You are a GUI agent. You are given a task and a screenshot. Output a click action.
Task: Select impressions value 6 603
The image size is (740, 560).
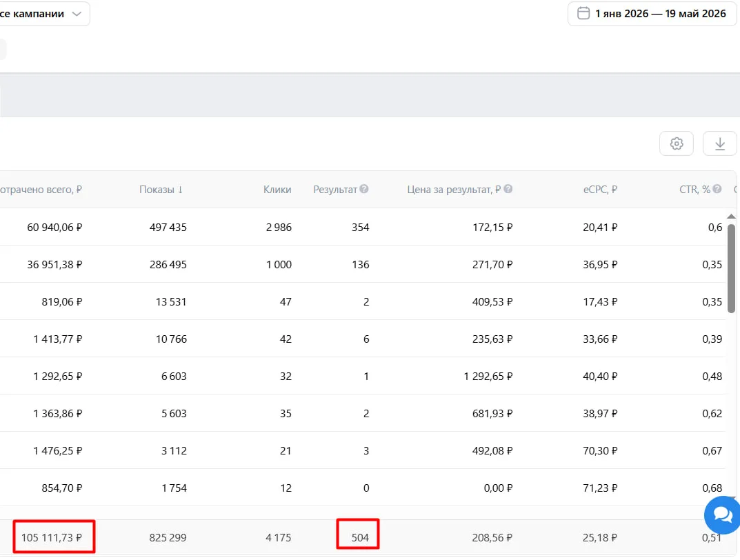(x=174, y=377)
